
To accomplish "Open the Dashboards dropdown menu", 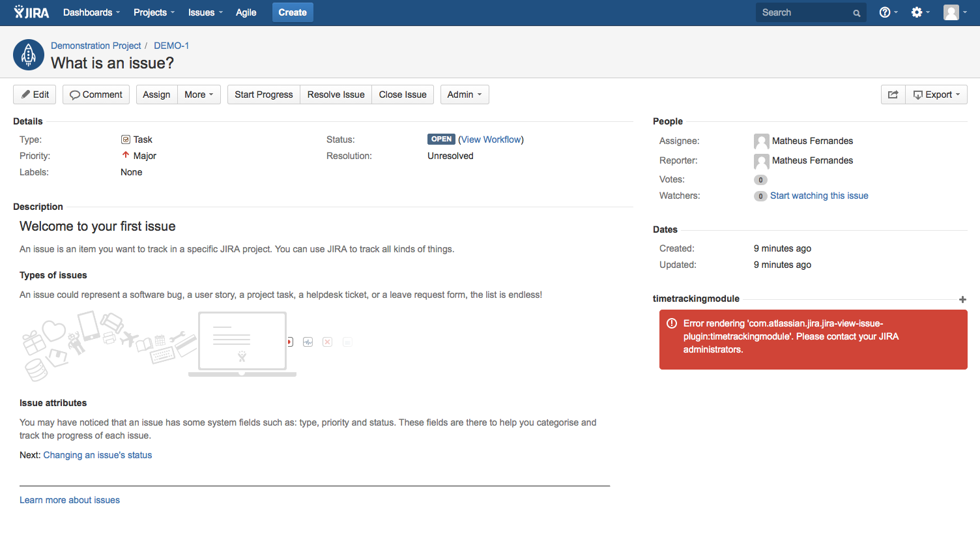I will (x=91, y=12).
